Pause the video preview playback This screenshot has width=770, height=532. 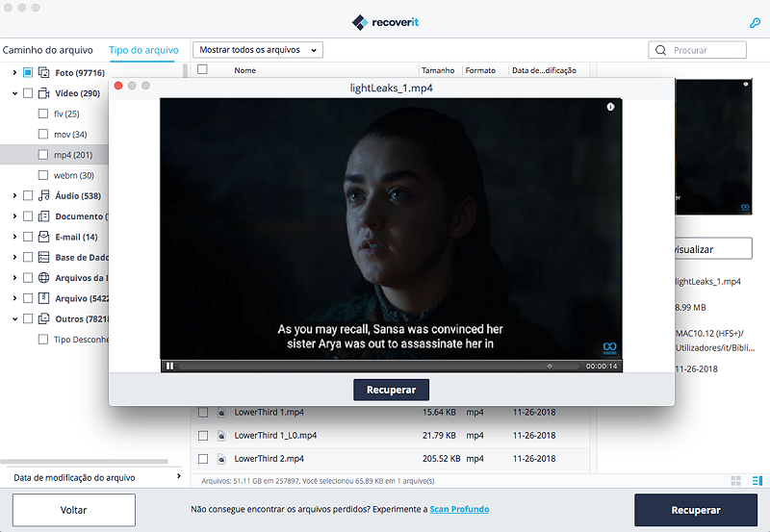[169, 367]
